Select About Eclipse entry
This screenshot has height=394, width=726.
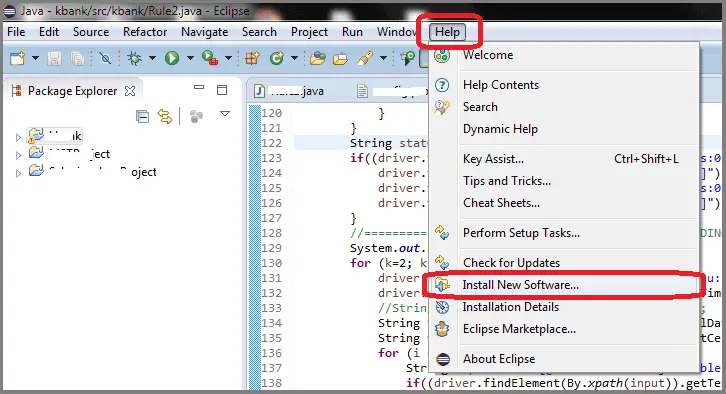pyautogui.click(x=564, y=359)
